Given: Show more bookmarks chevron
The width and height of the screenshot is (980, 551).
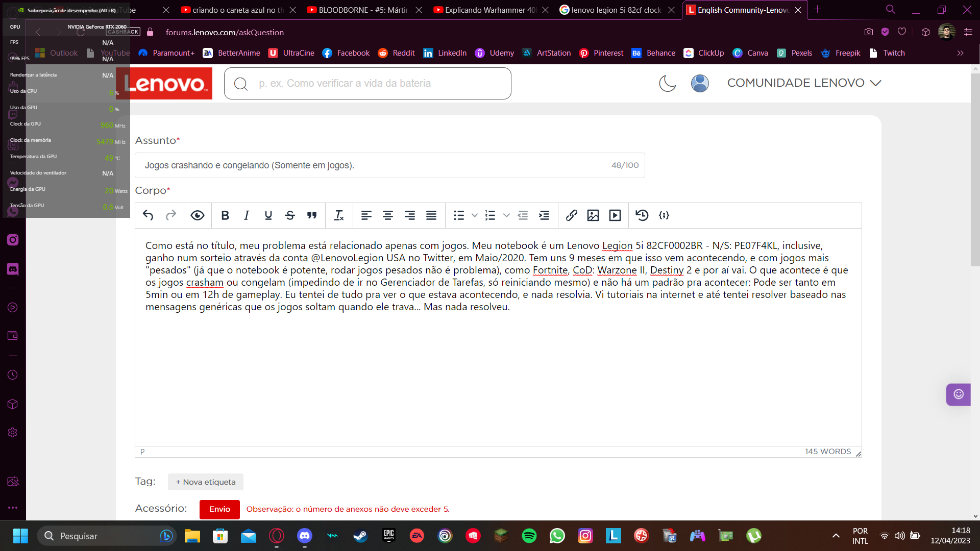Looking at the screenshot, I should click(960, 53).
